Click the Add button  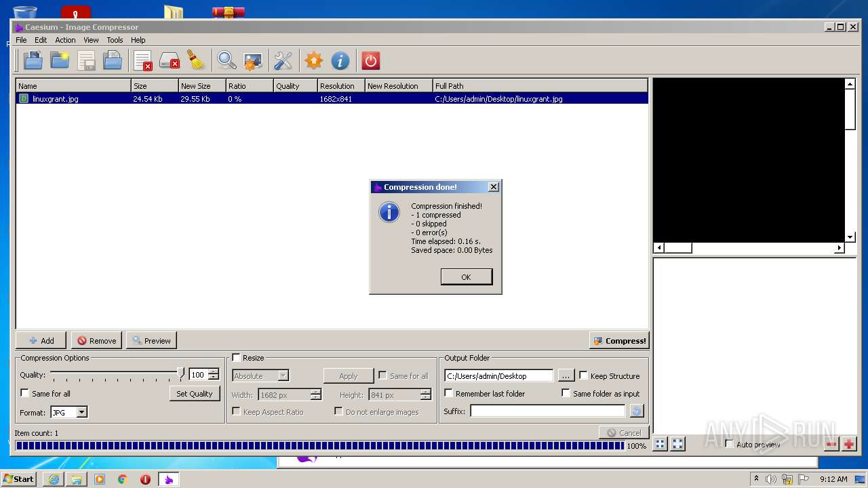tap(41, 340)
